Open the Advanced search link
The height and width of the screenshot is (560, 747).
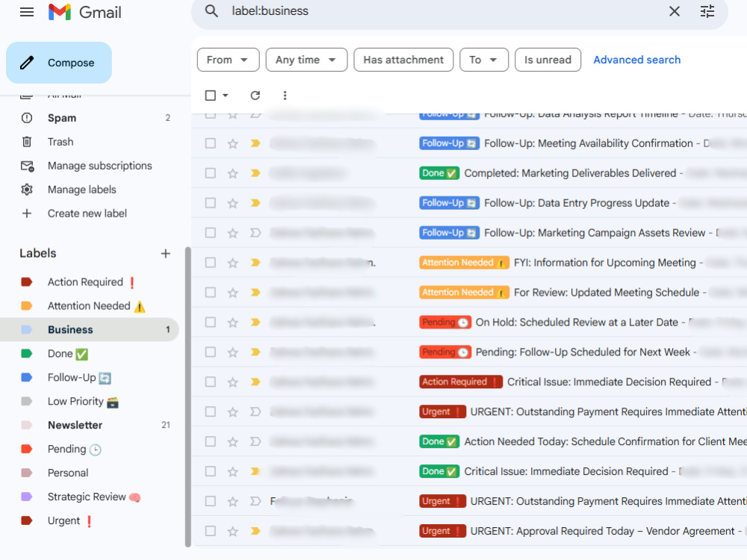point(636,60)
